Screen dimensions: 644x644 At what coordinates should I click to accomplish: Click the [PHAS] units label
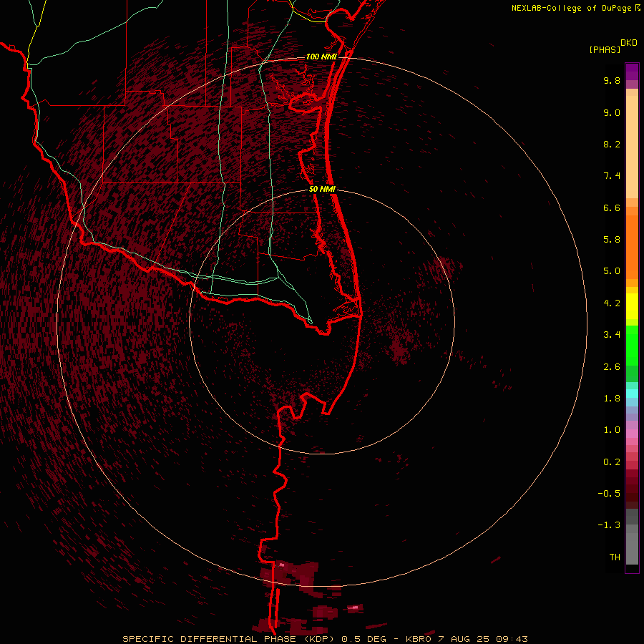605,50
